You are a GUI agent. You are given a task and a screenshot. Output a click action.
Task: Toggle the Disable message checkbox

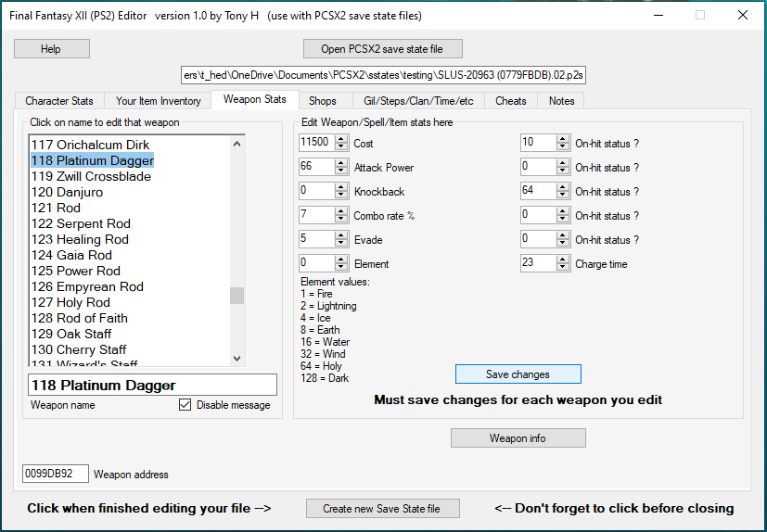point(185,405)
